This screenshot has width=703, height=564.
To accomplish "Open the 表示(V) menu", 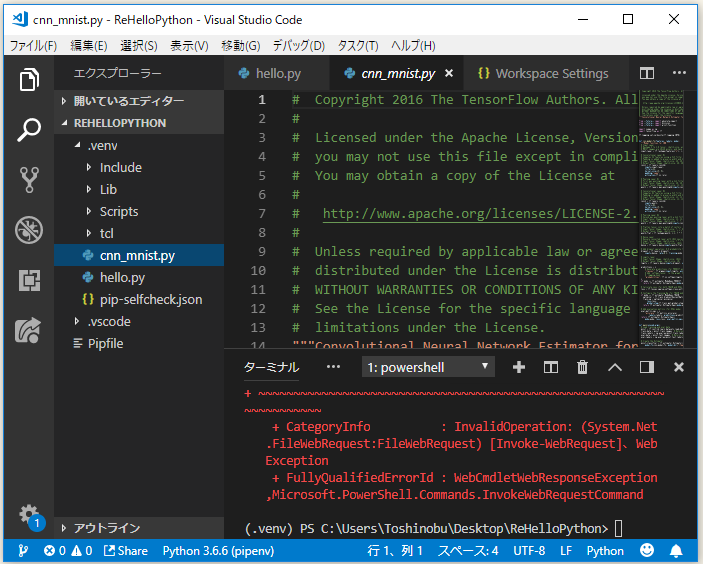I will (x=189, y=46).
